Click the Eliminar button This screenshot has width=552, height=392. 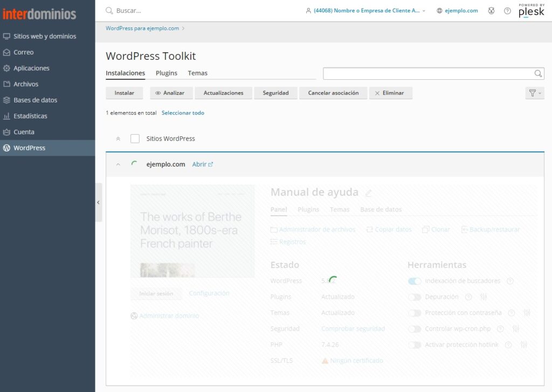[x=391, y=93]
